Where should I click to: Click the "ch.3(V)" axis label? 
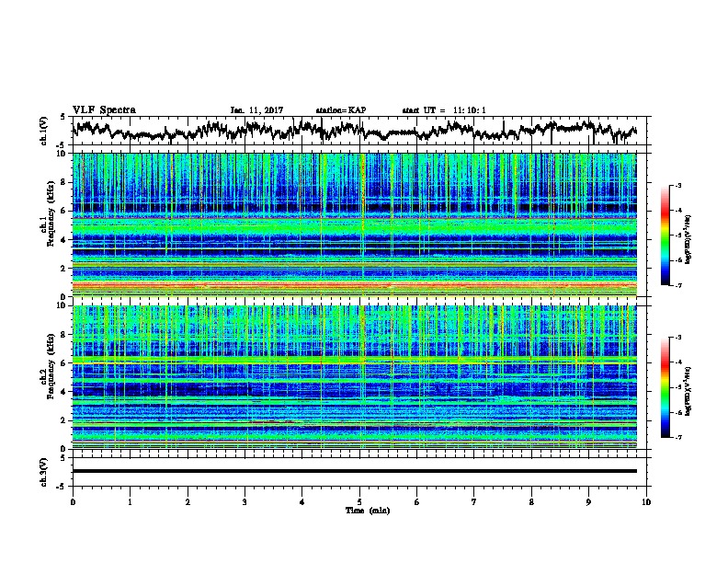[44, 472]
